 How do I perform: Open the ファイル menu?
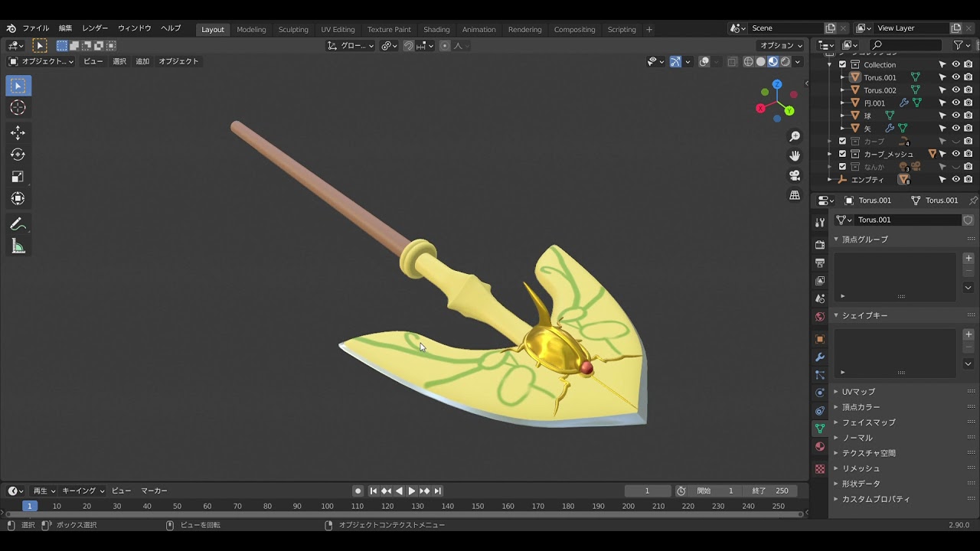[36, 28]
